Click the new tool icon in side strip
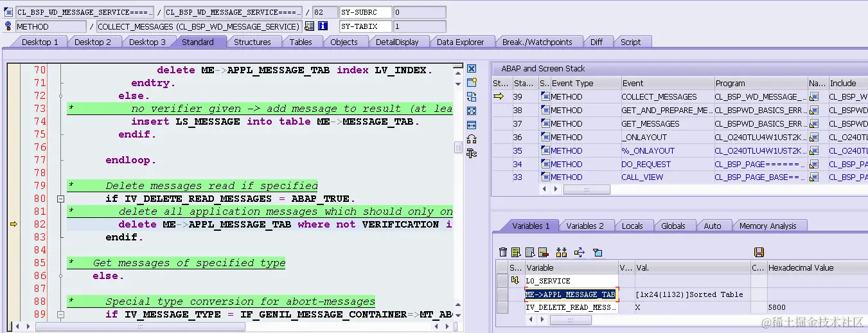 [x=471, y=82]
